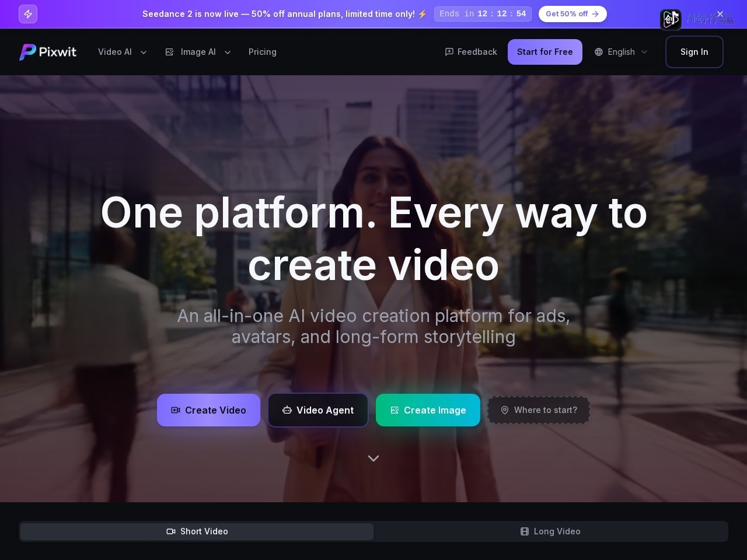Click the Feedback chat icon
Screen dimensions: 747x560
click(x=449, y=52)
